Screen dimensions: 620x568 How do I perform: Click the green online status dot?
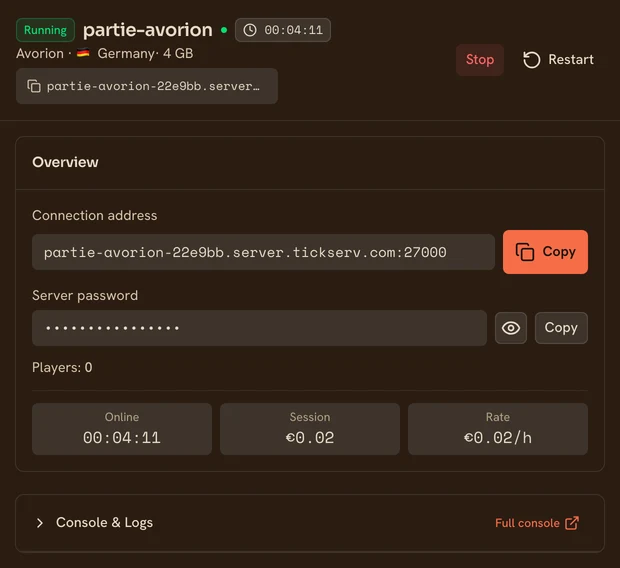[224, 30]
